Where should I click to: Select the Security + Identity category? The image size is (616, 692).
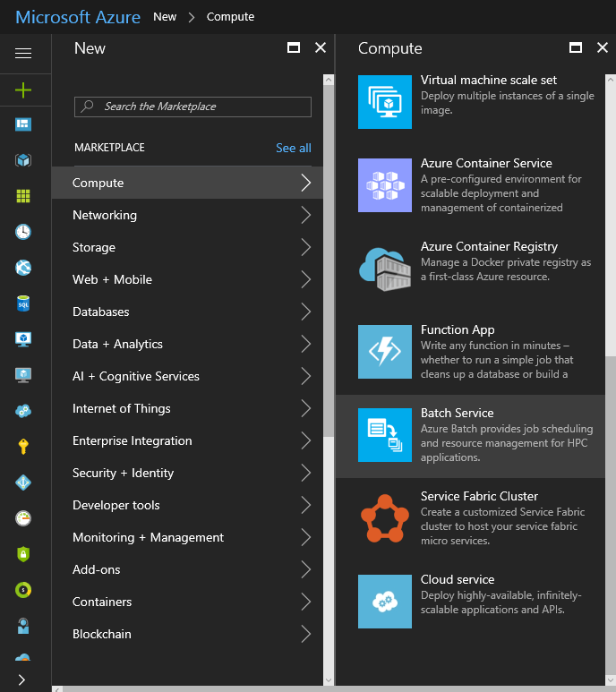pos(187,473)
